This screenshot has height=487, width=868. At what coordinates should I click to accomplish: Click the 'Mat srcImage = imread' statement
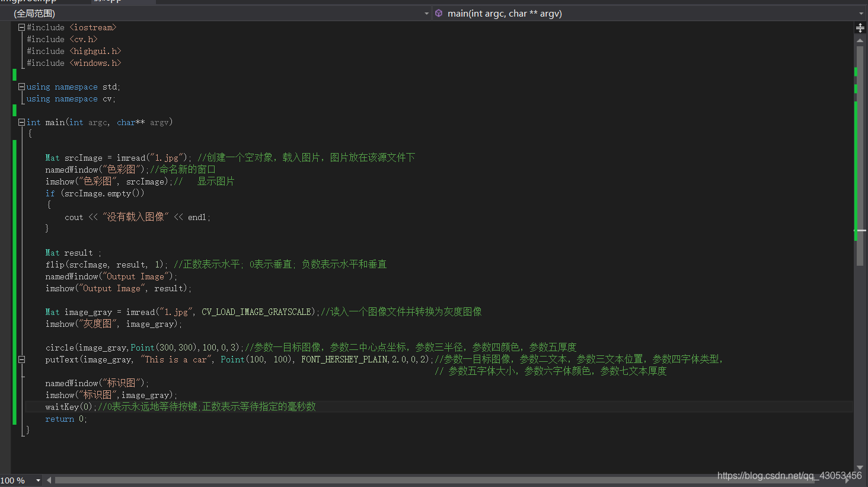click(x=119, y=158)
